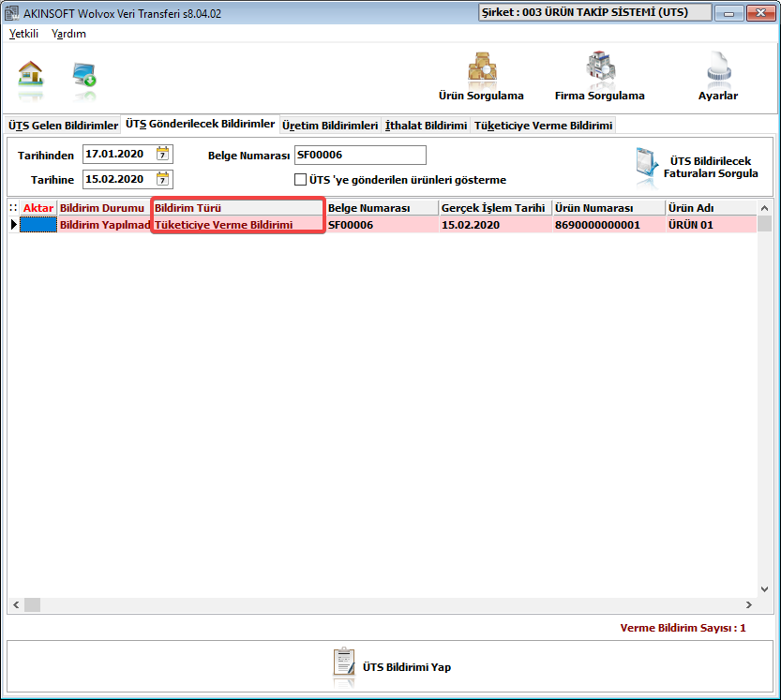The height and width of the screenshot is (700, 781).
Task: Toggle ÜTS'ye gönderilen ürünleri gösterme checkbox
Action: tap(300, 179)
